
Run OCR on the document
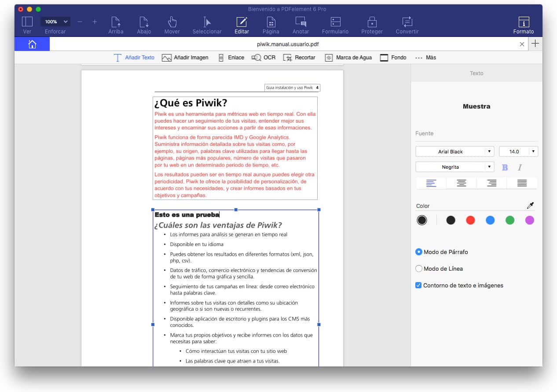(x=264, y=58)
